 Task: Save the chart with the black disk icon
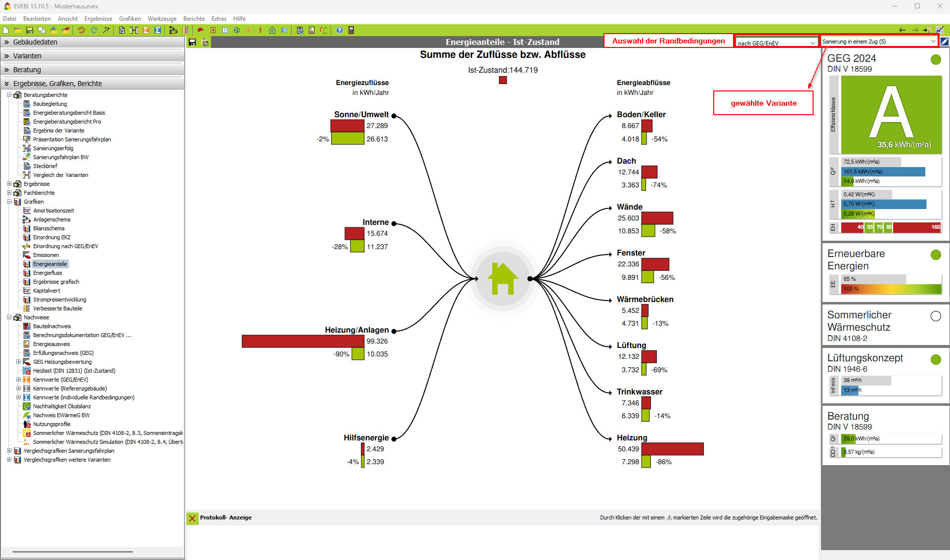tap(193, 43)
